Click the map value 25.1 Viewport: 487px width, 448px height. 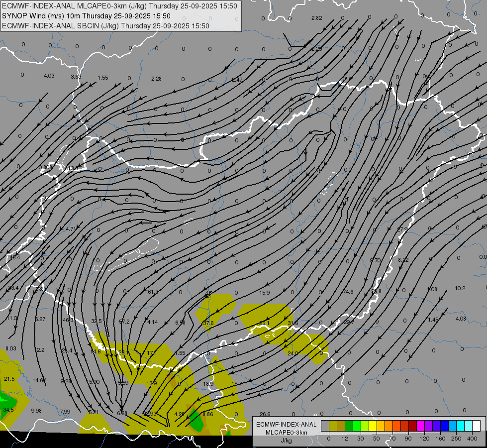click(x=264, y=324)
